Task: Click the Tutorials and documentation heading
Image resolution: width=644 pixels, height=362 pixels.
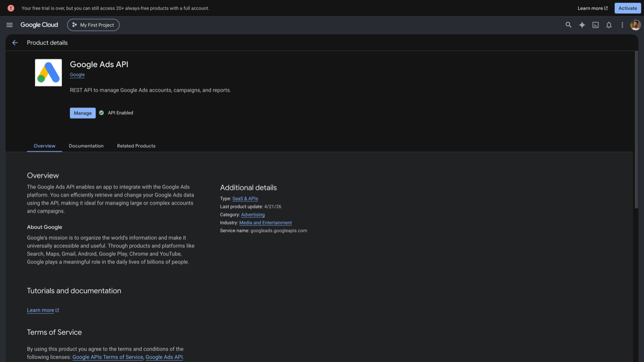Action: pyautogui.click(x=74, y=291)
